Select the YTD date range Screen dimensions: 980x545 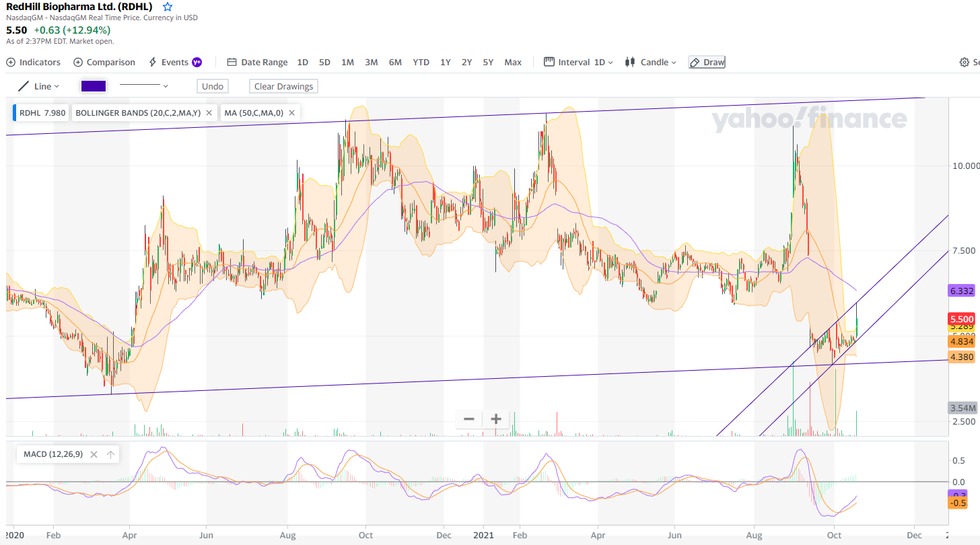point(421,62)
